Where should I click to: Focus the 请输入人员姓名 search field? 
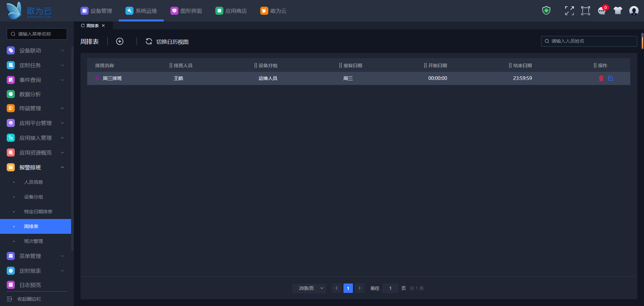click(x=589, y=41)
